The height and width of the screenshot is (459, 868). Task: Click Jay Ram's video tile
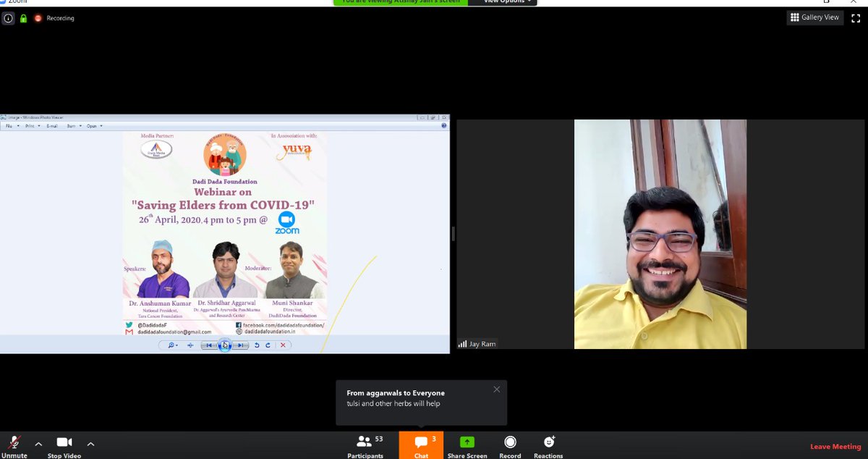(660, 235)
